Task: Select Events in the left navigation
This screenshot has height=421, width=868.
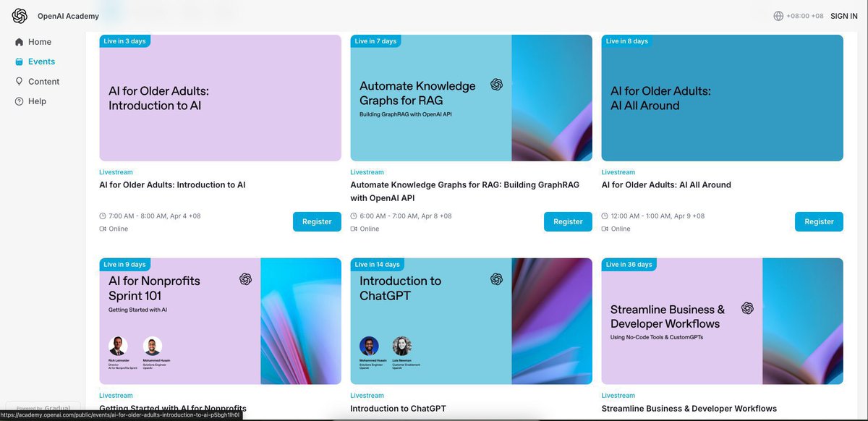Action: point(41,61)
